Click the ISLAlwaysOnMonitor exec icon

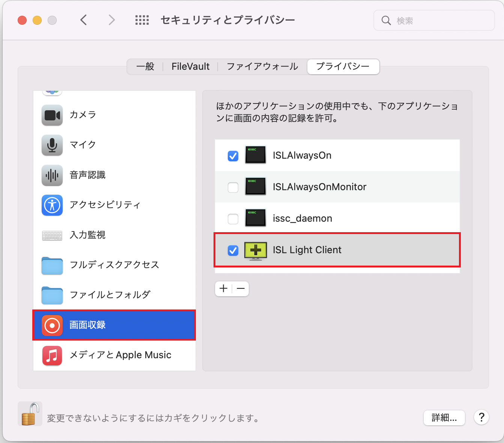(255, 186)
